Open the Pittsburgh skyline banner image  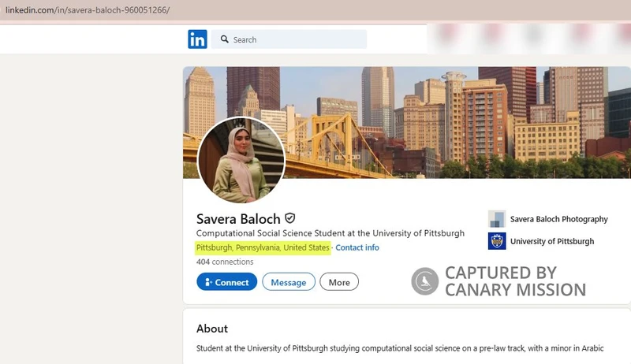click(407, 122)
